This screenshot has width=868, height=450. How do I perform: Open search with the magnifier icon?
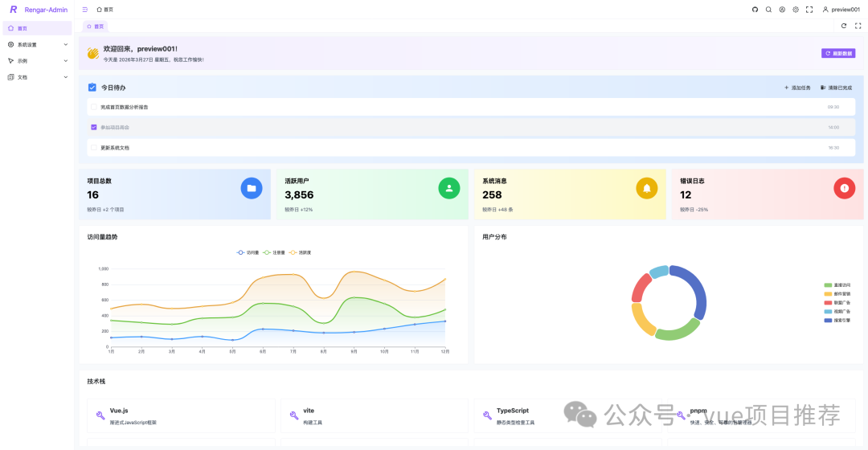point(768,10)
